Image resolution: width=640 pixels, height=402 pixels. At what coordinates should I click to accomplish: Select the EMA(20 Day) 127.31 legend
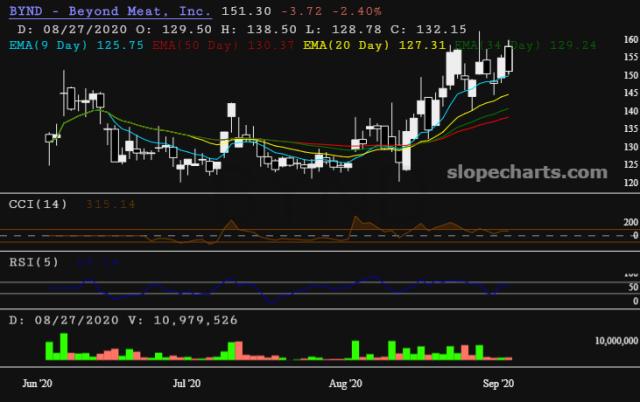(374, 45)
